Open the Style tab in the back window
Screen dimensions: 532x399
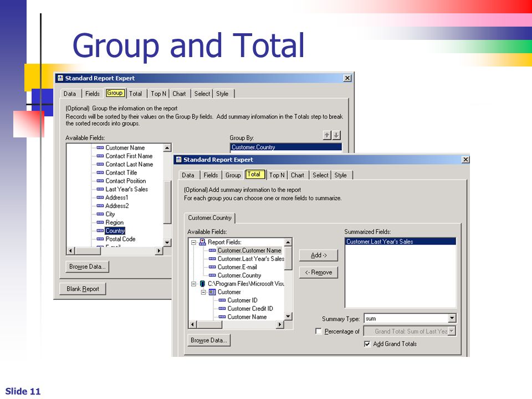coord(222,94)
